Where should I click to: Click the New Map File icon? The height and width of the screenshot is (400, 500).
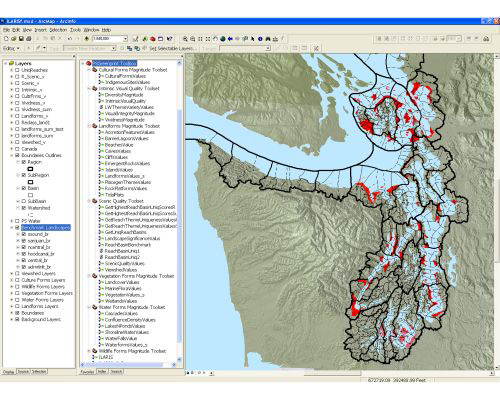pos(6,39)
